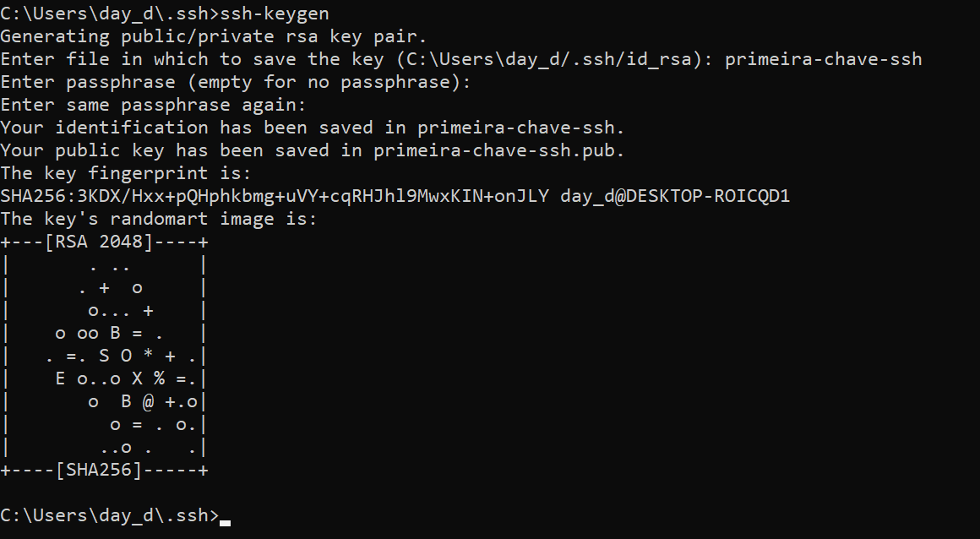Click the [SHA256] randomart footer
Viewport: 980px width, 539px height.
click(99, 471)
